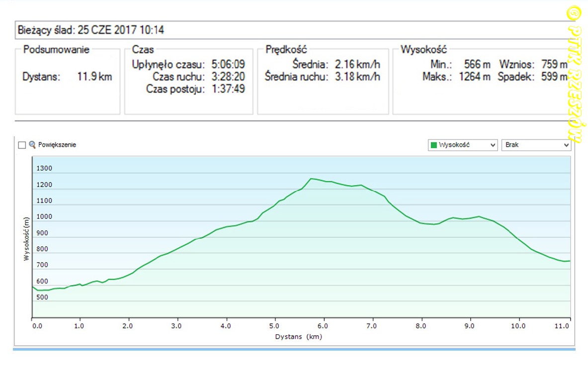Toggle the Powiększenie checkbox

pyautogui.click(x=21, y=145)
